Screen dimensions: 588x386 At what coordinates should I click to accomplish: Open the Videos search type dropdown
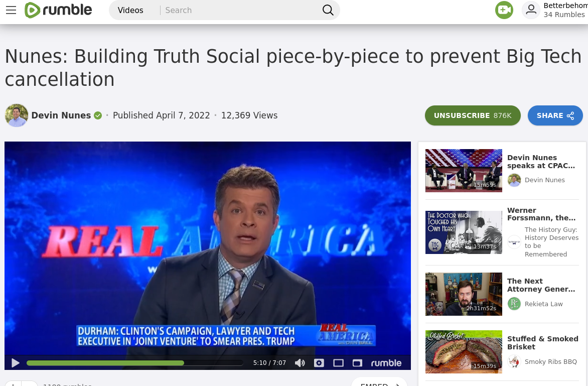point(130,10)
